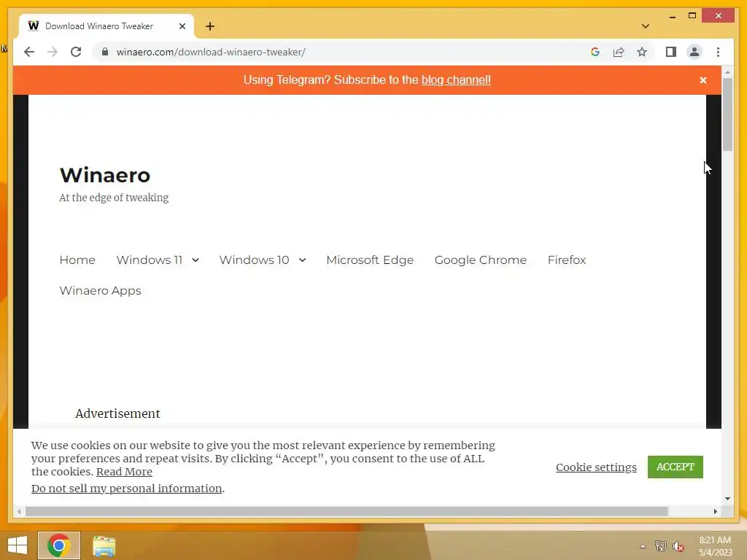Share this page using the share icon
The width and height of the screenshot is (747, 560).
click(619, 52)
